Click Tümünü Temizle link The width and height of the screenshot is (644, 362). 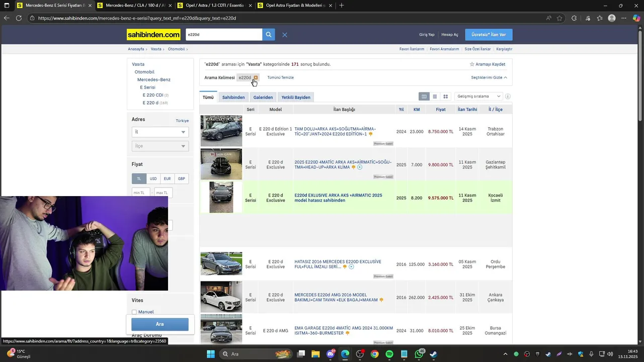click(281, 77)
